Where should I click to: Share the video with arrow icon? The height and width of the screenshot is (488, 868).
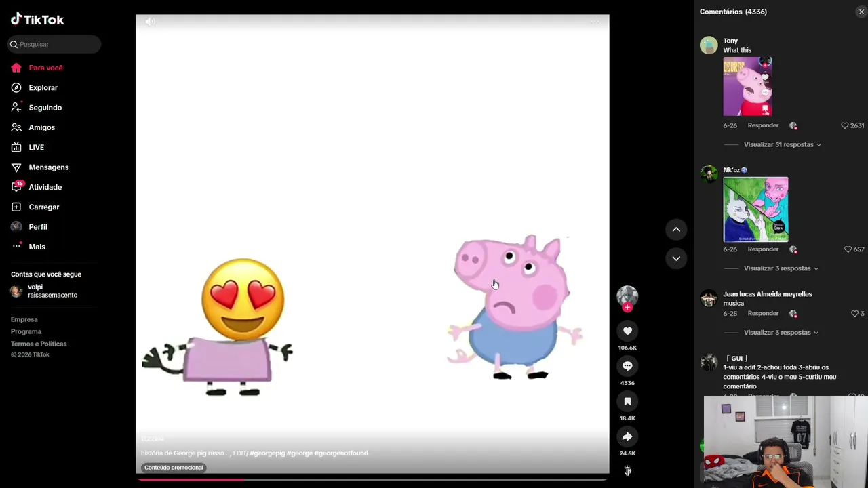(x=627, y=436)
